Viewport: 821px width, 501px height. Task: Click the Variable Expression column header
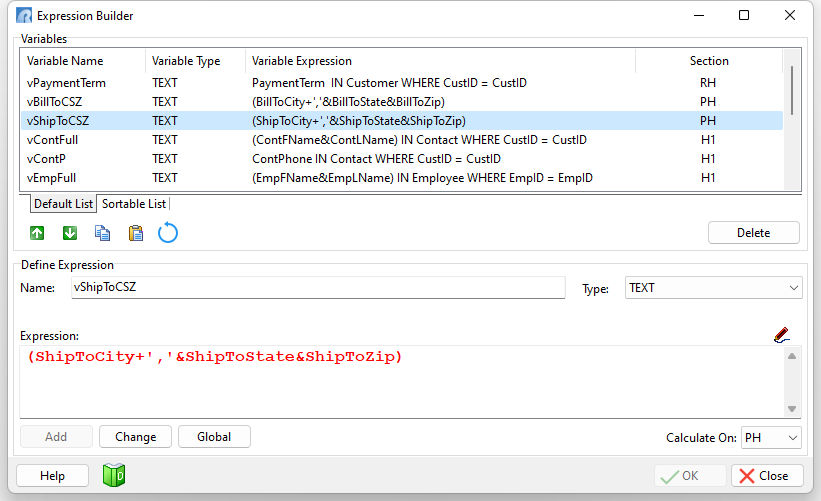coord(440,61)
